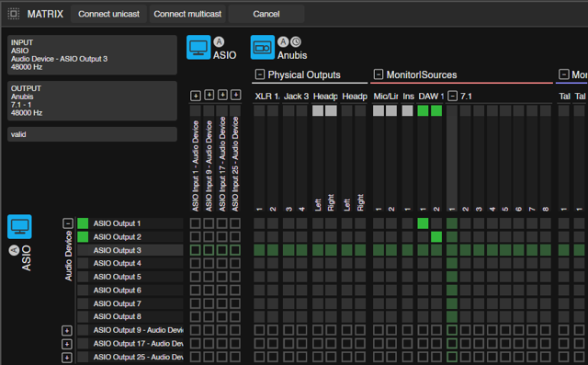This screenshot has width=588, height=365.
Task: Click the INPUT info panel showing ASIO Output 3
Action: coord(92,55)
